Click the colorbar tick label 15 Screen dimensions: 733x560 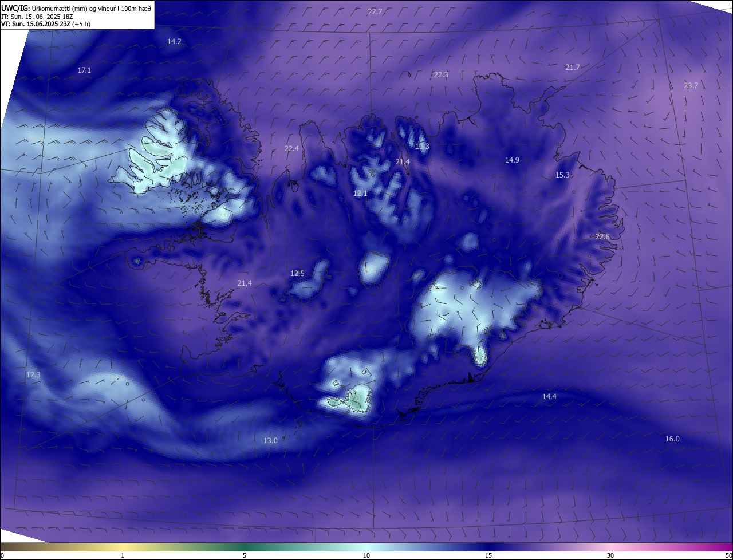(x=488, y=555)
